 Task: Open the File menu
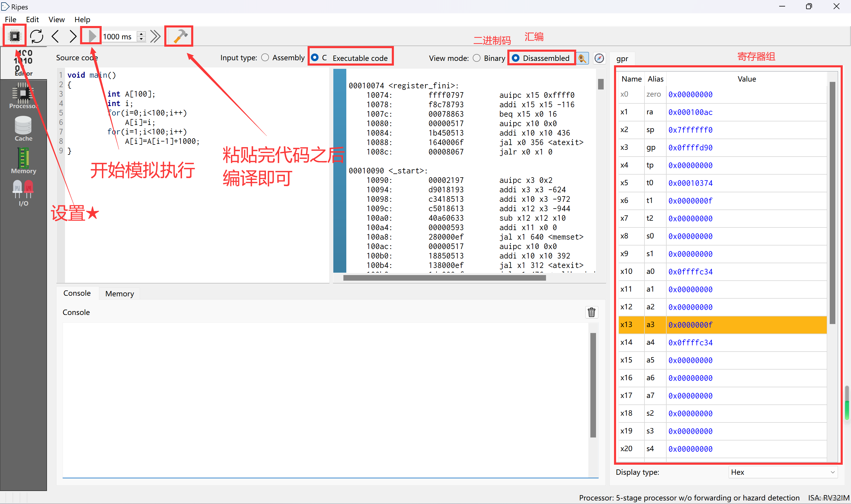pyautogui.click(x=11, y=19)
